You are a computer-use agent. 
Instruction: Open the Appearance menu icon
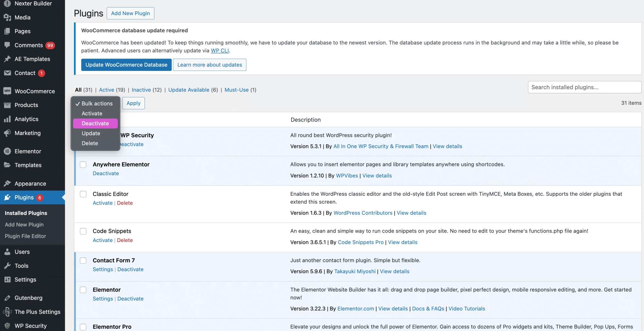[7, 183]
